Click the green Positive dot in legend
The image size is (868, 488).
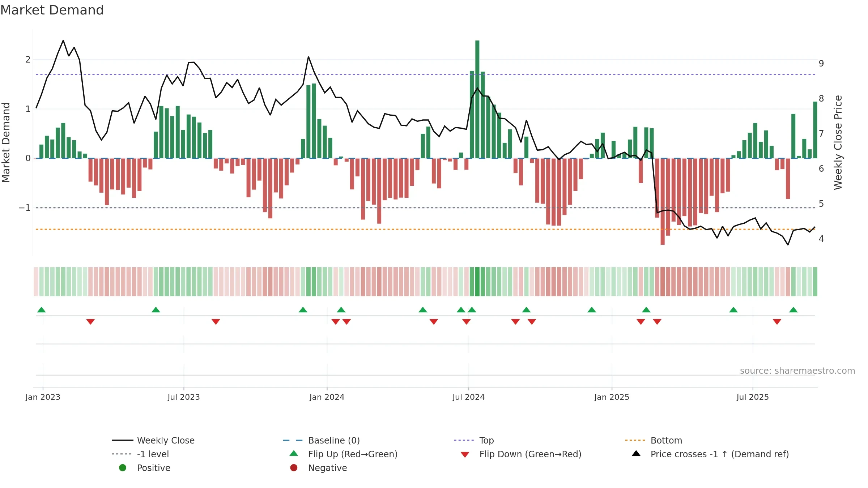[x=123, y=468]
